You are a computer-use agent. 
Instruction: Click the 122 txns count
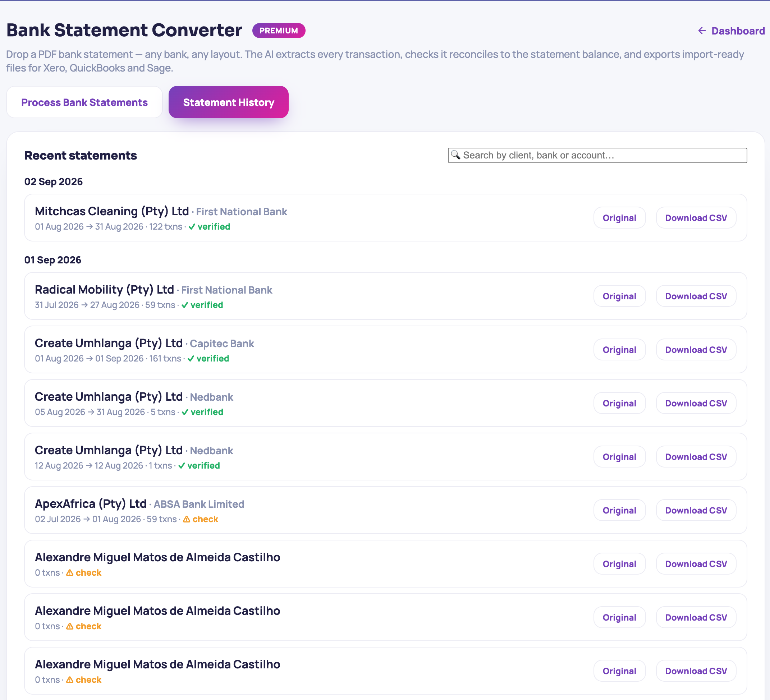166,227
